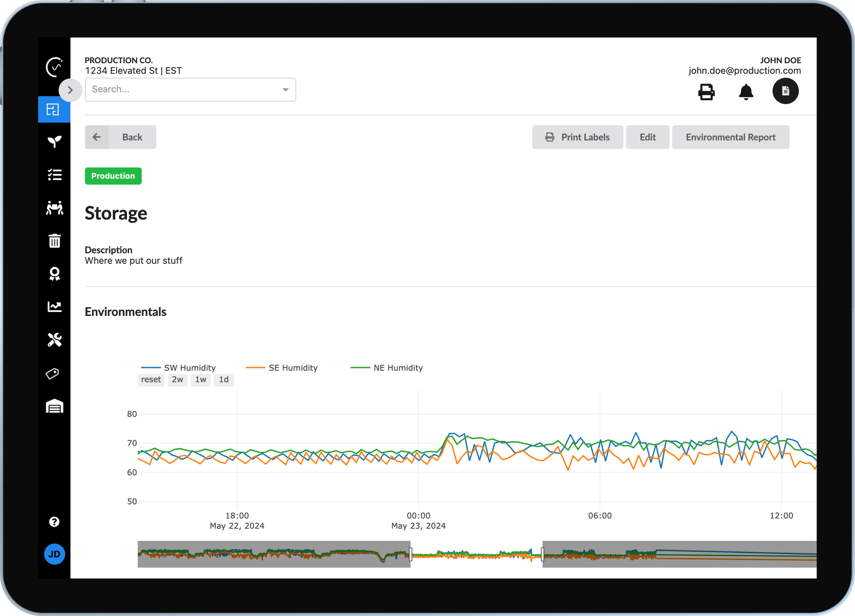
Task: Open the Storage garage sidebar icon
Action: [54, 406]
